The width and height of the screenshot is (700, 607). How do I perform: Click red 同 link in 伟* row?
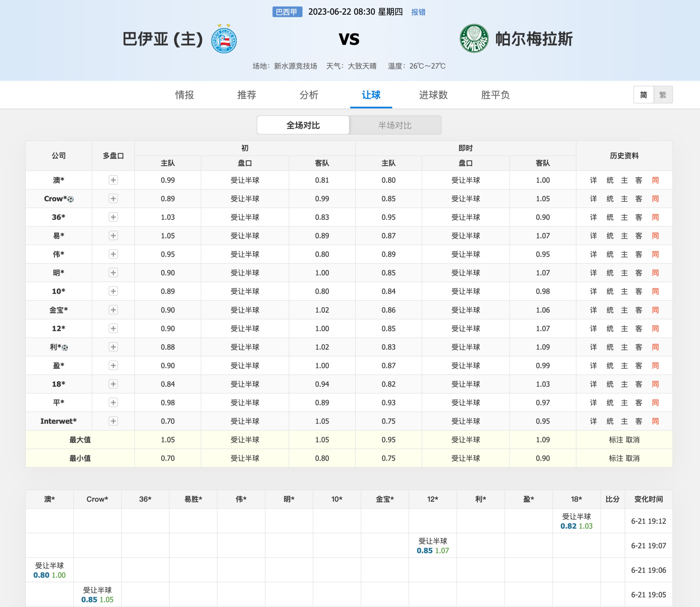(656, 254)
